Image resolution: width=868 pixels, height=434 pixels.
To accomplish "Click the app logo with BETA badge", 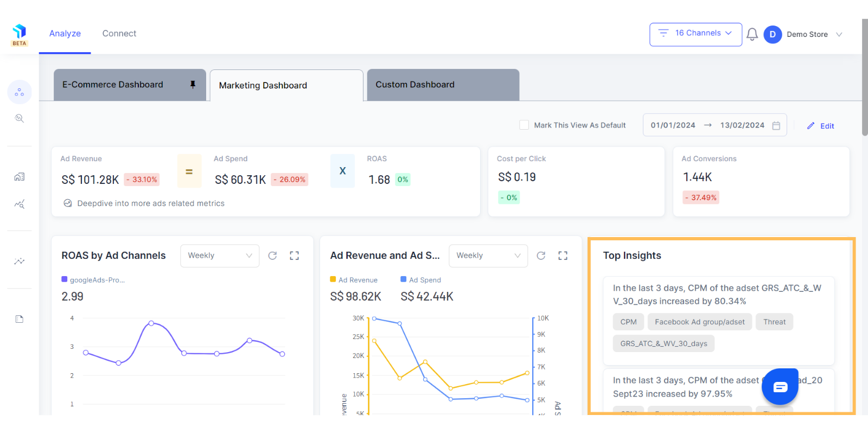I will (20, 35).
